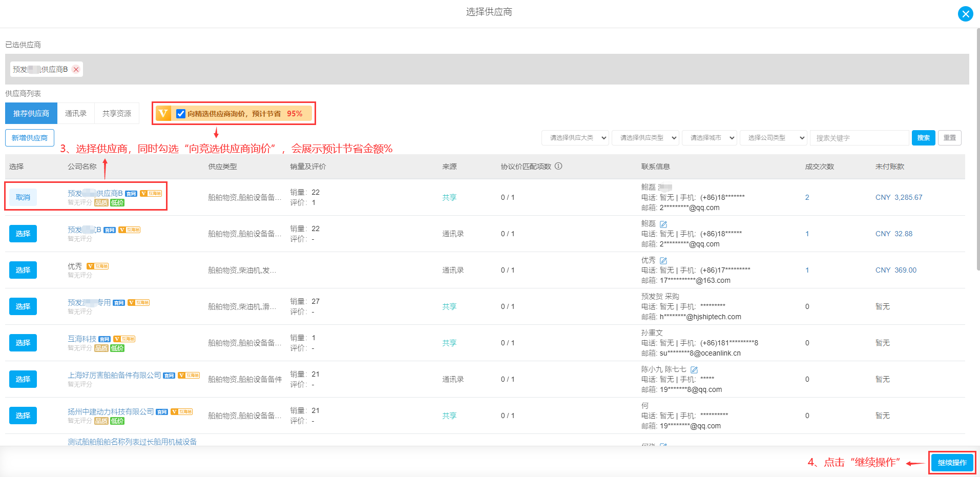Click the 未付账款 column header

[890, 167]
